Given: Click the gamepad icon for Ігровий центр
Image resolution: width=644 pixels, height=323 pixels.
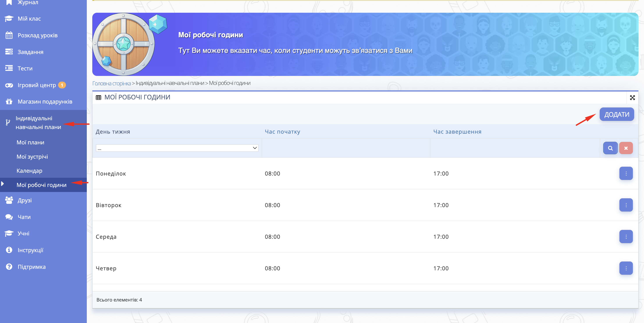Looking at the screenshot, I should 9,85.
